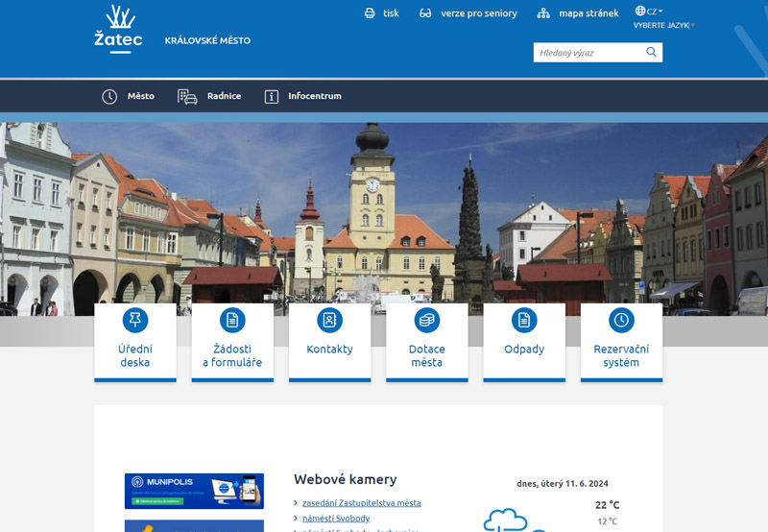Click the tisk print link
The image size is (768, 532).
click(x=391, y=13)
